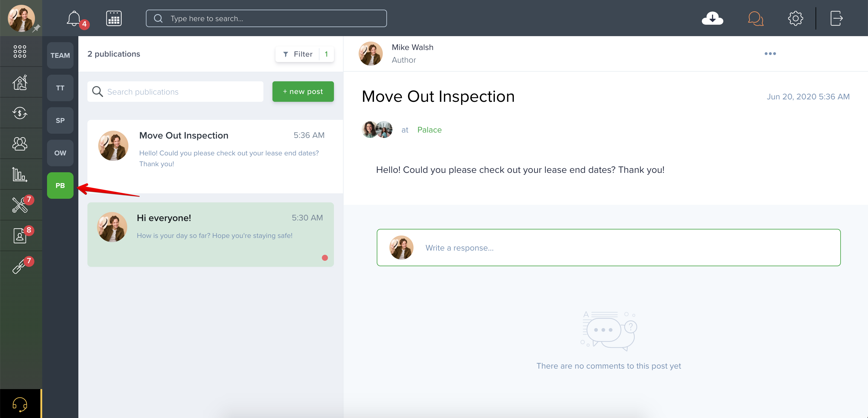Image resolution: width=868 pixels, height=418 pixels.
Task: Open the post options three-dot menu
Action: 770,54
